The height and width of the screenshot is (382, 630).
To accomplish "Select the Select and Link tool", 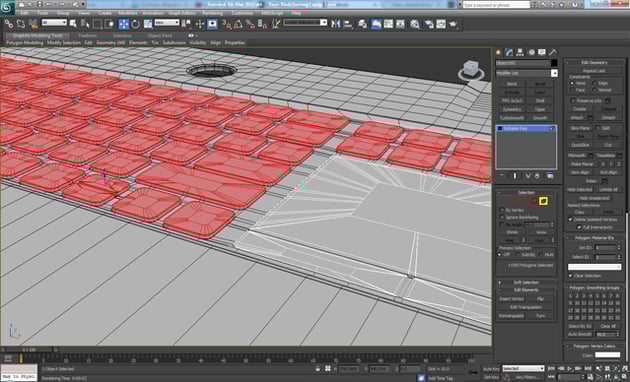I will point(8,24).
